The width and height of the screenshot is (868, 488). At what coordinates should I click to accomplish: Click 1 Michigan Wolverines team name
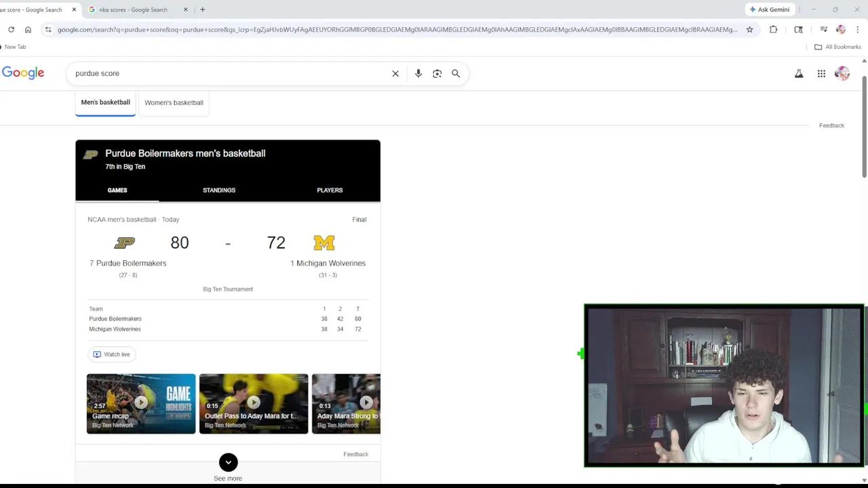click(x=328, y=263)
